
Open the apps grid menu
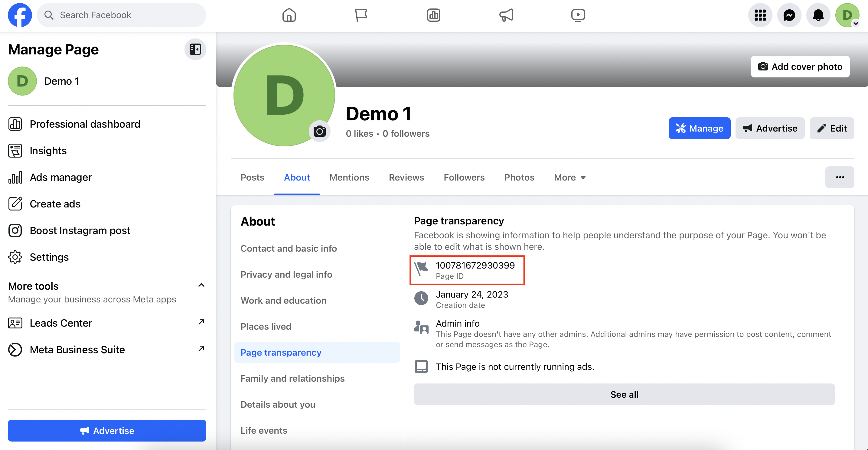click(x=760, y=15)
